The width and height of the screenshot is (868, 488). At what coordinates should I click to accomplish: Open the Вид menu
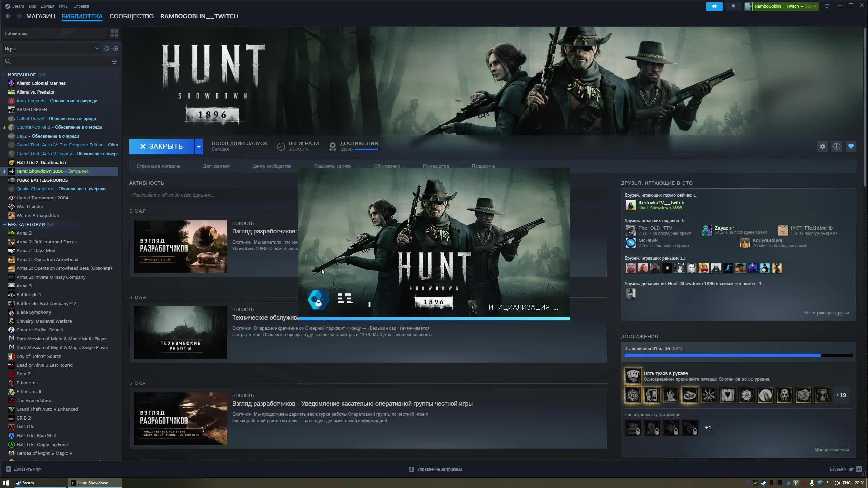33,6
